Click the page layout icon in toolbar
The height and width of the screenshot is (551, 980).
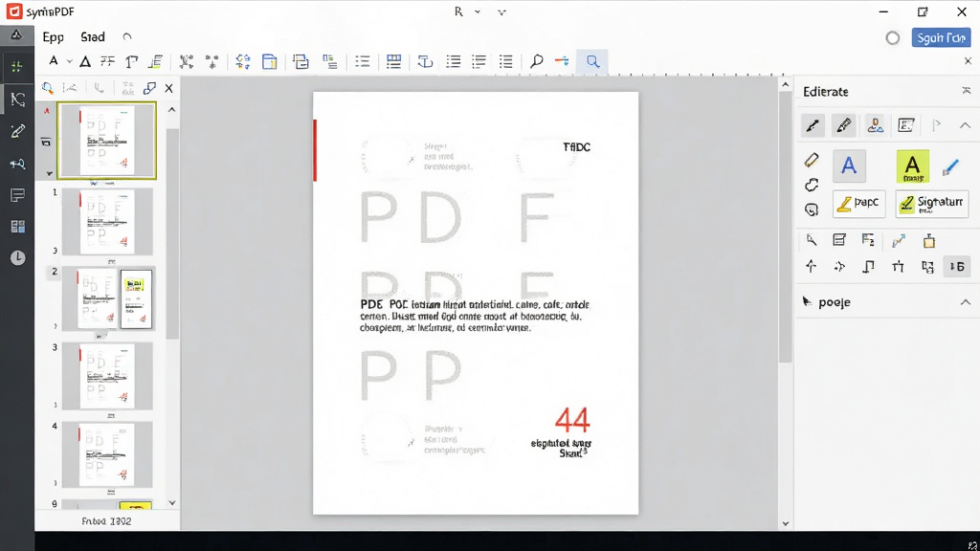pos(269,61)
